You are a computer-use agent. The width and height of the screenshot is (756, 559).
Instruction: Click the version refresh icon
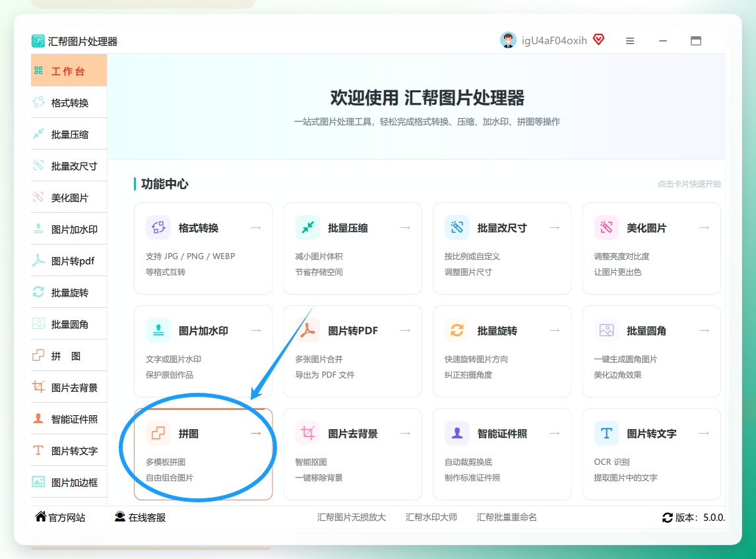(x=668, y=517)
